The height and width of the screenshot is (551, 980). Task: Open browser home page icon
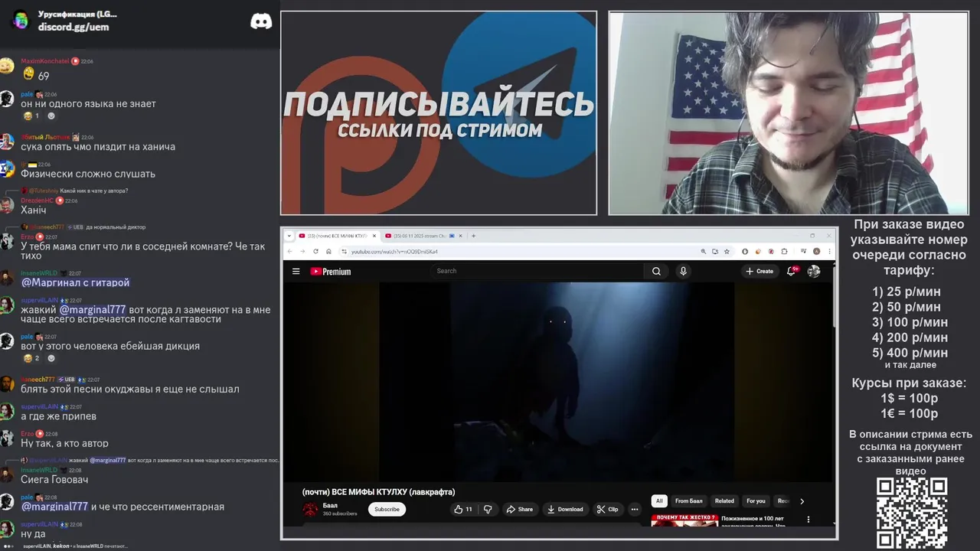tap(328, 251)
